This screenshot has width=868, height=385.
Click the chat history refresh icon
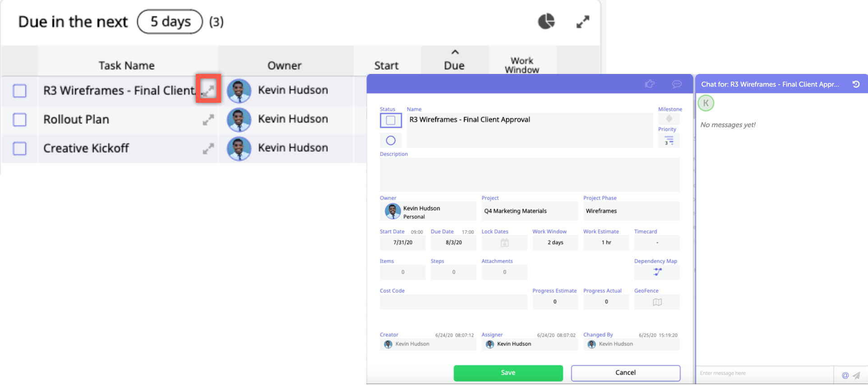click(x=855, y=84)
